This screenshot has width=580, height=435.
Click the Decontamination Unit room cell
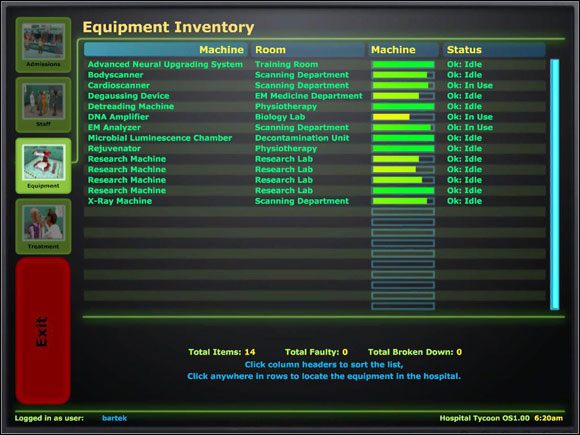302,138
